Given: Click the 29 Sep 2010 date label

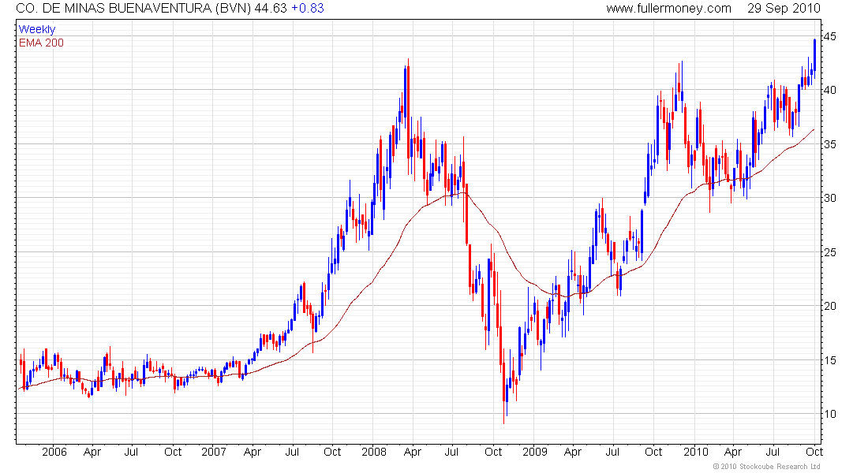Looking at the screenshot, I should 784,9.
